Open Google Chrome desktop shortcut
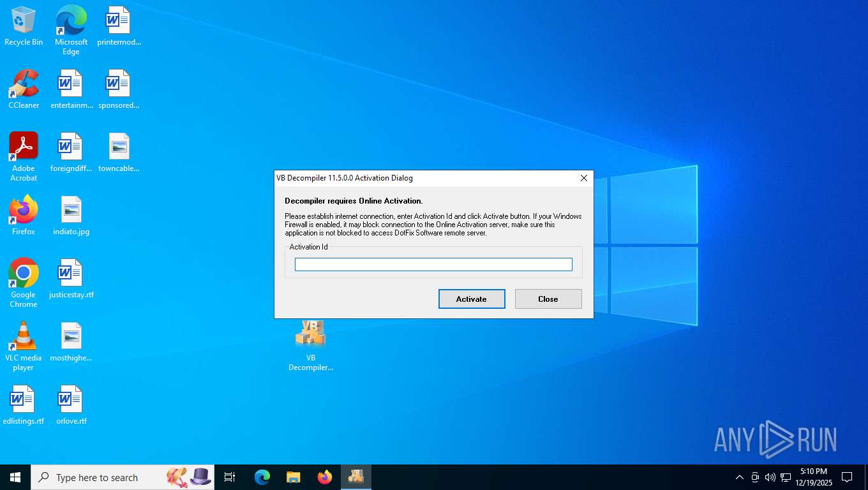Viewport: 868px width, 490px height. click(x=24, y=283)
